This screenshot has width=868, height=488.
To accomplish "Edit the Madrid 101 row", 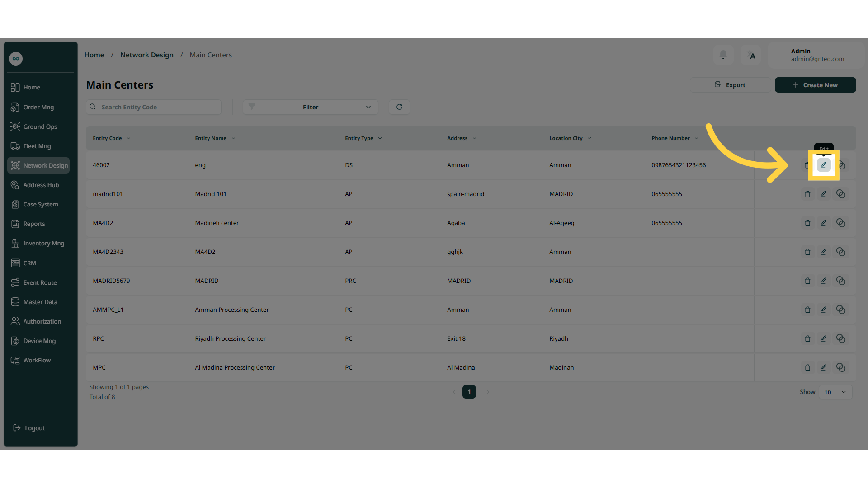I will coord(823,194).
